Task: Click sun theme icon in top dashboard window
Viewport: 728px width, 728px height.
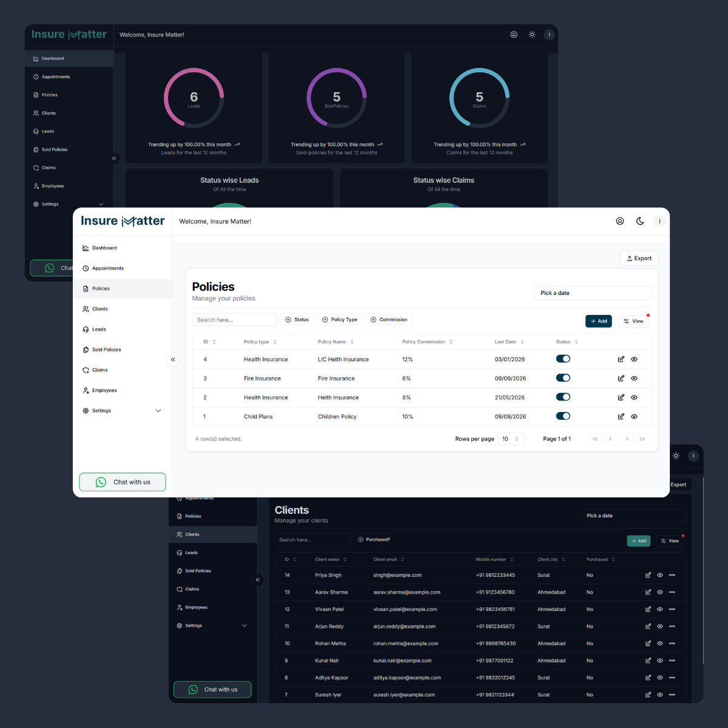Action: 532,35
